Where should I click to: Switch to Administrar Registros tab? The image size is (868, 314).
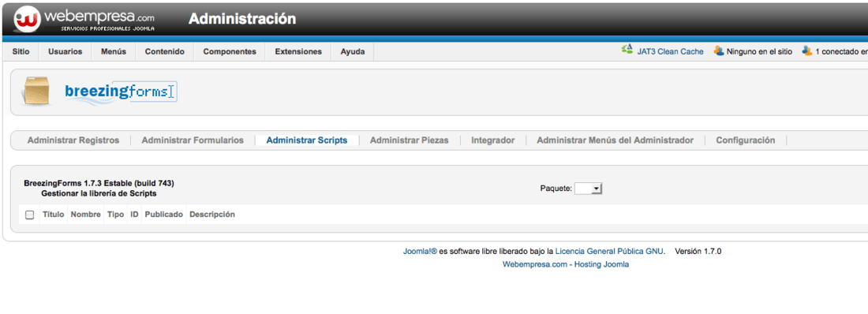click(73, 140)
